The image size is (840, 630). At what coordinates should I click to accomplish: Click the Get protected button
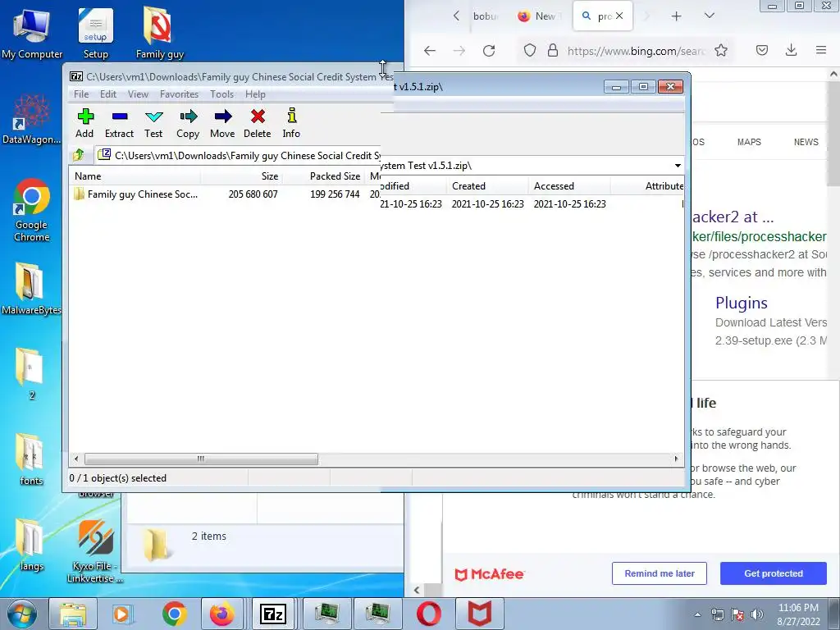pos(774,573)
